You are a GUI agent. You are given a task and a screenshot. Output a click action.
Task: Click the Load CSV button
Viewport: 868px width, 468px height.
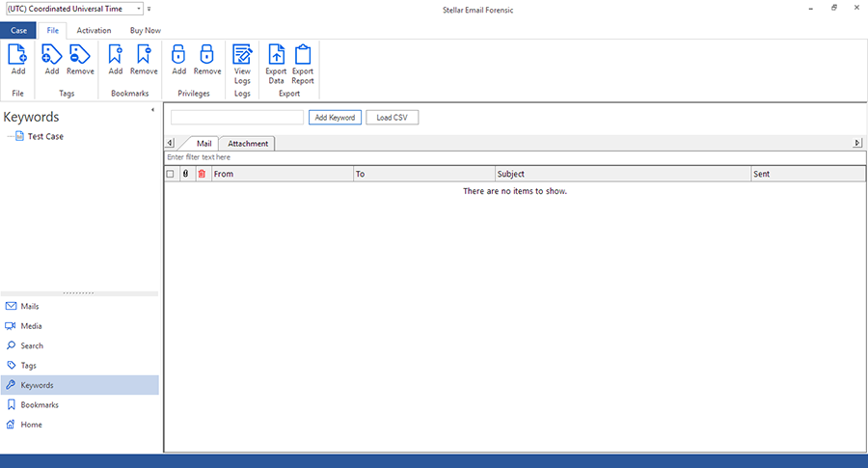pyautogui.click(x=392, y=118)
